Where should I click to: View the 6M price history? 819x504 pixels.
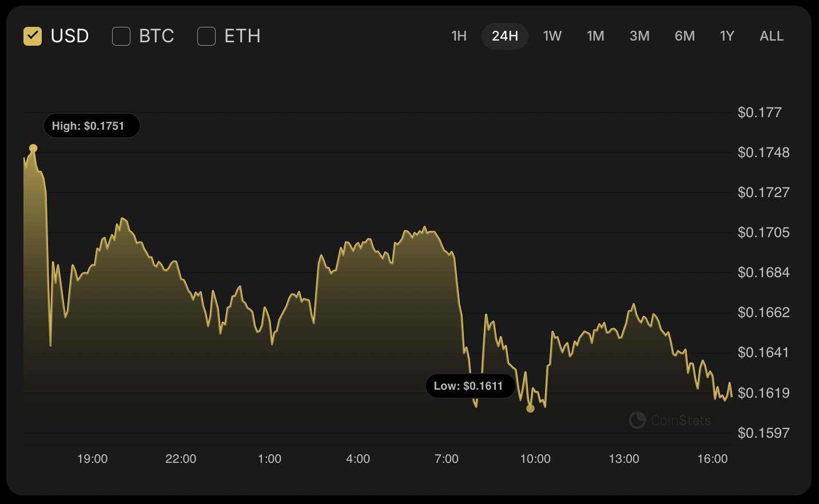click(684, 36)
